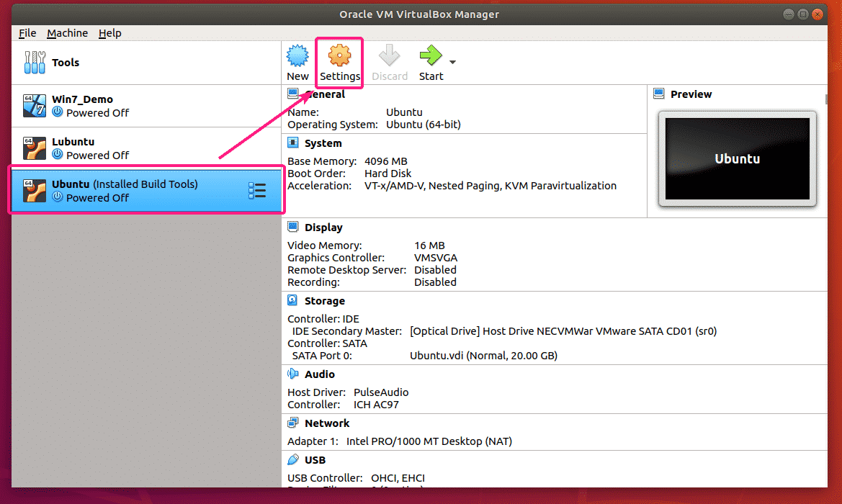Click 'Intel PRO/1000 MT Desktop (NAT)' adapter

tap(429, 442)
